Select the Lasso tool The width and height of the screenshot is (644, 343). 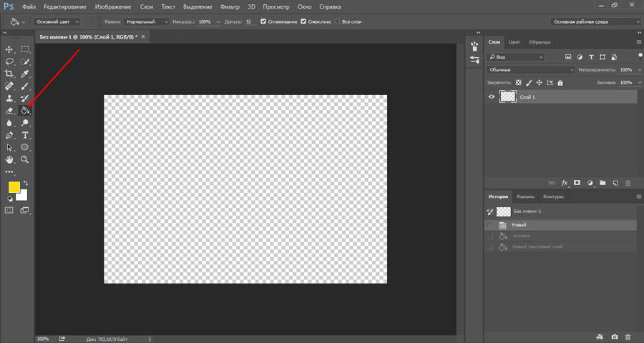click(x=9, y=61)
